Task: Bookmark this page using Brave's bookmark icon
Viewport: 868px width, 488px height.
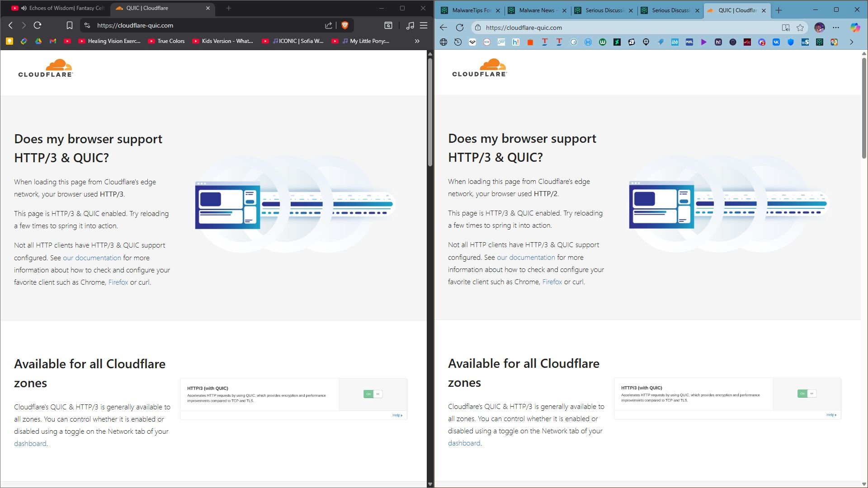Action: [69, 26]
